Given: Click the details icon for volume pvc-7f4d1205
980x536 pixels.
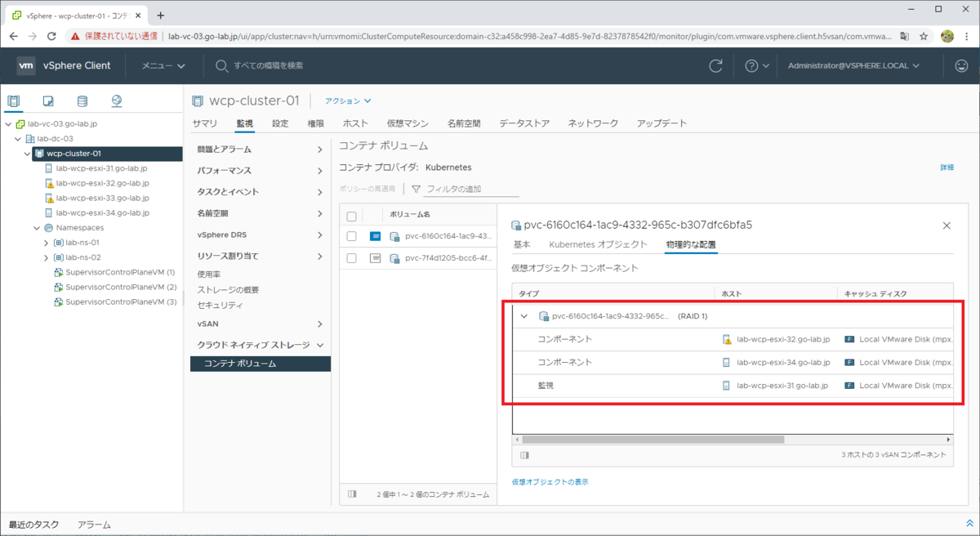Looking at the screenshot, I should [x=375, y=257].
